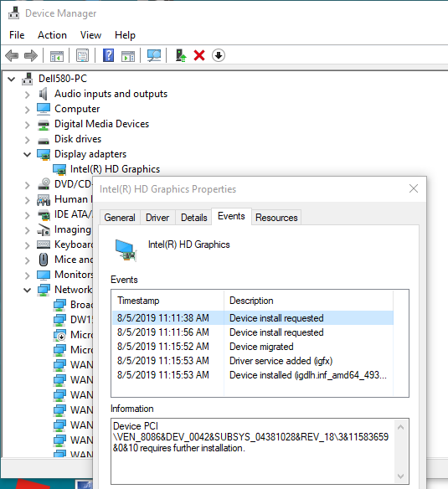Viewport: 448px width, 489px height.
Task: Select the Mice category mouse icon
Action: click(x=44, y=260)
